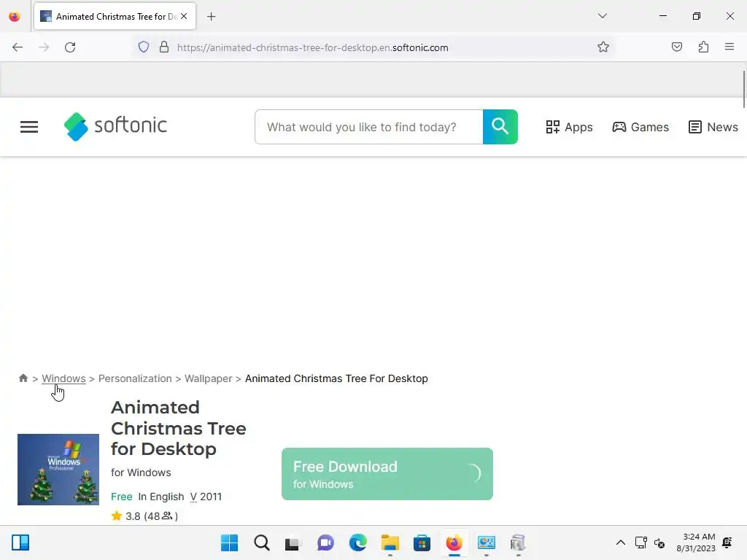Go back with the browser back arrow
The width and height of the screenshot is (747, 560).
(x=18, y=47)
